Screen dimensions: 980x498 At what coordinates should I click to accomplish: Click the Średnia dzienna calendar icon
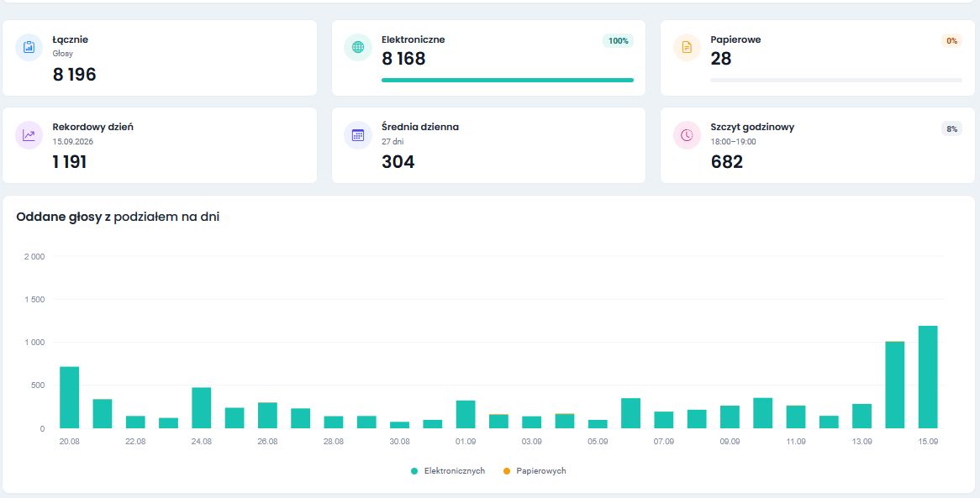pyautogui.click(x=358, y=135)
